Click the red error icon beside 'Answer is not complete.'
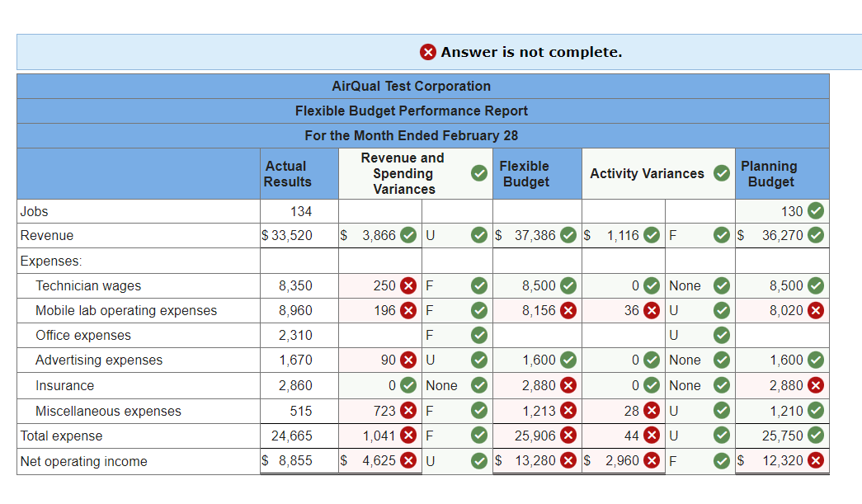 pos(428,52)
